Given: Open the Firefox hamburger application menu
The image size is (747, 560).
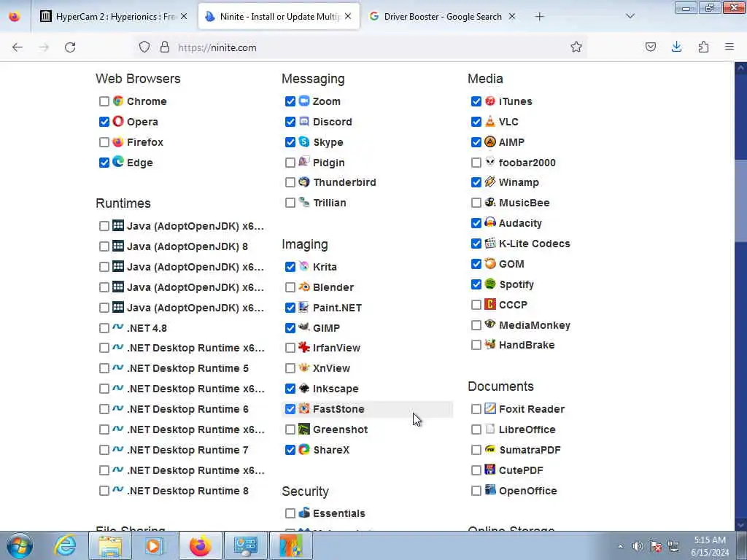Looking at the screenshot, I should (729, 47).
